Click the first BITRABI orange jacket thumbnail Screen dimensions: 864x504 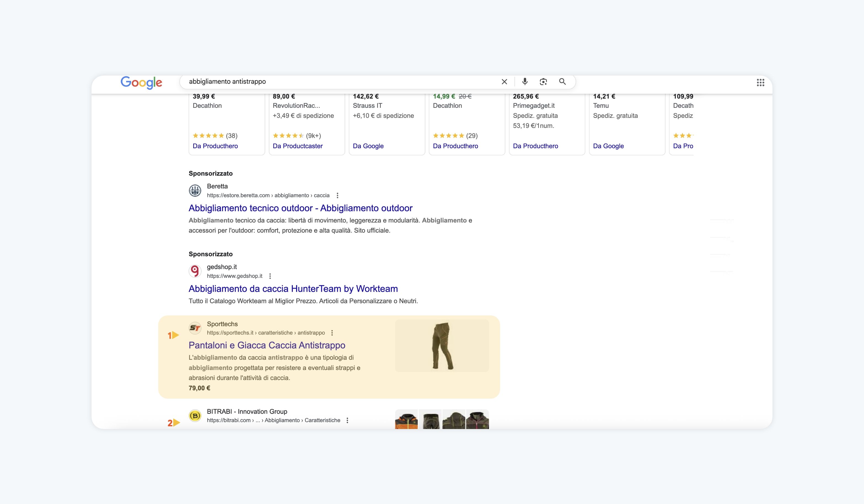pyautogui.click(x=406, y=419)
